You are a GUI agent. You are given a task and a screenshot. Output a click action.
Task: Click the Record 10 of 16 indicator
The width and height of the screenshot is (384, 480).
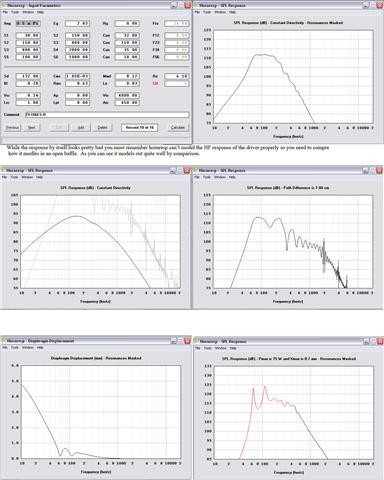tap(140, 128)
